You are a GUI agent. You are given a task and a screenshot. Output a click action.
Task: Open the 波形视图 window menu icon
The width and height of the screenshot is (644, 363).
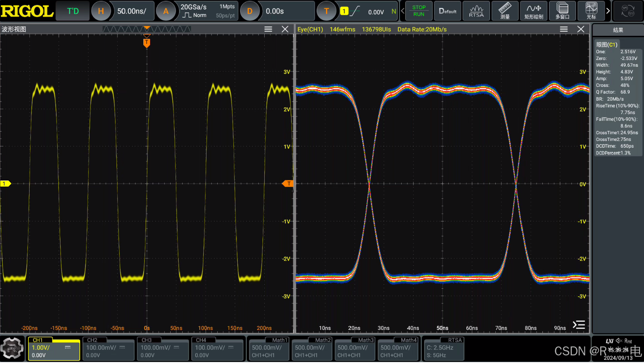[x=268, y=29]
